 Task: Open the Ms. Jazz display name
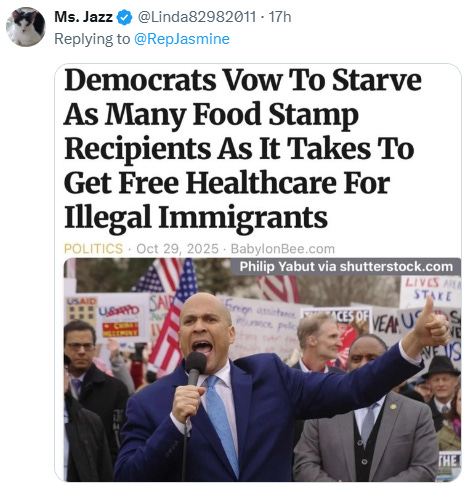click(x=83, y=17)
